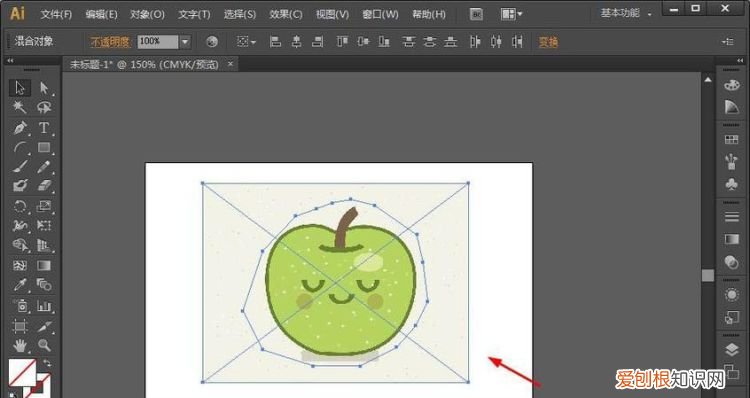The width and height of the screenshot is (750, 398).
Task: Open the Appearance panel
Action: [x=731, y=294]
